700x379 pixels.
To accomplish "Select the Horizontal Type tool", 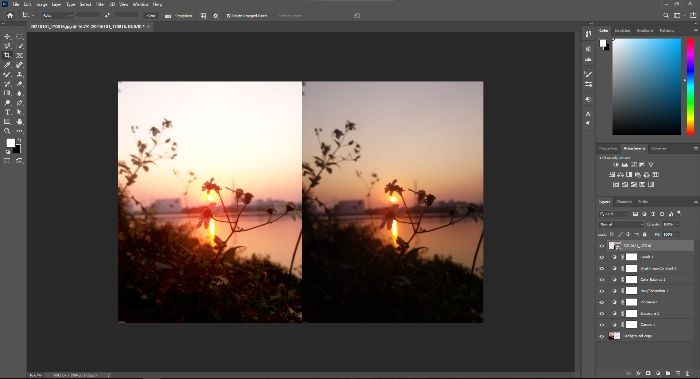I will click(x=7, y=112).
